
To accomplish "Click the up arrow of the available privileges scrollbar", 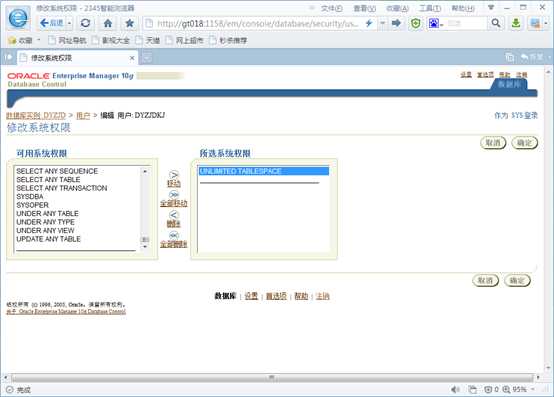I will pos(145,171).
